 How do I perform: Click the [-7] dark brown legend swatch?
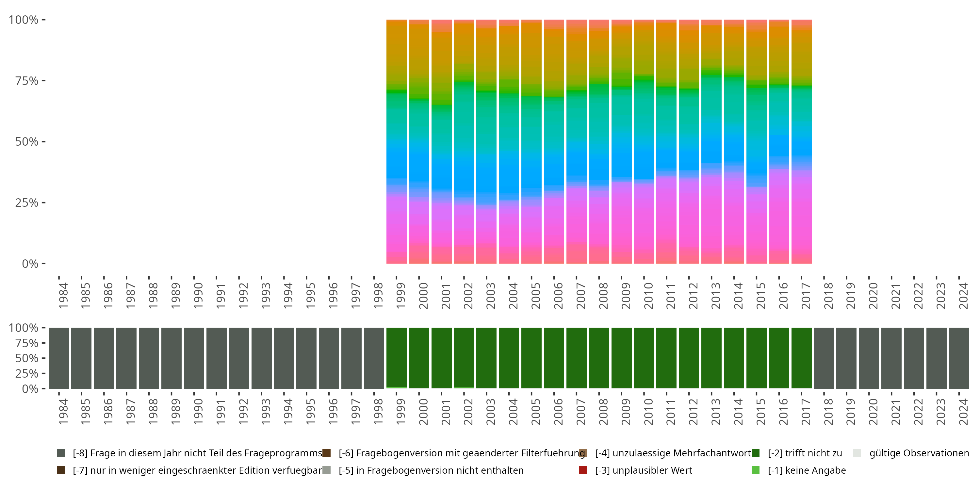click(x=60, y=470)
